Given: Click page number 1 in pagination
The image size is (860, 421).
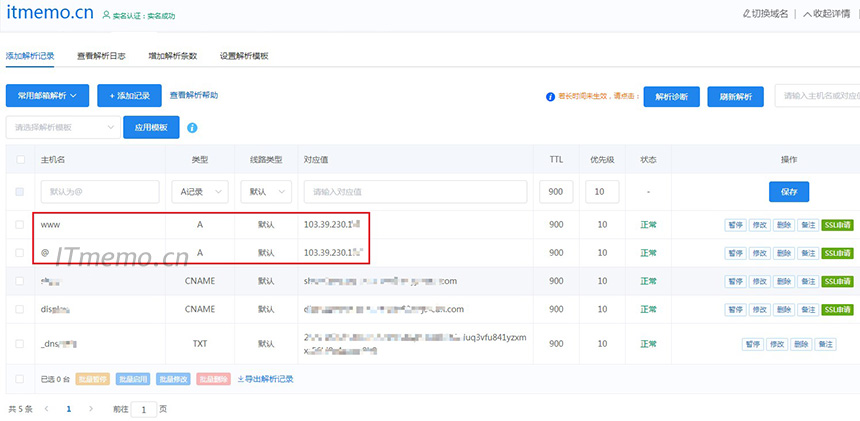Looking at the screenshot, I should pyautogui.click(x=69, y=409).
